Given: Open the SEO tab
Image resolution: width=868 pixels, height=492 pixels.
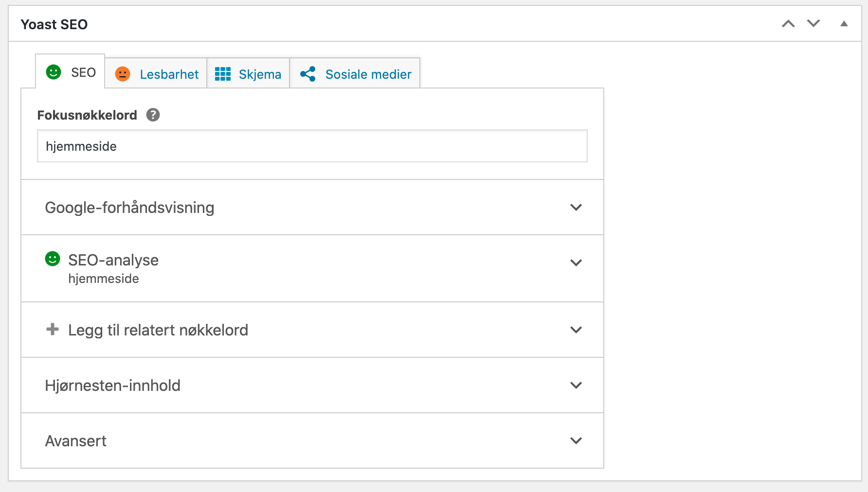Looking at the screenshot, I should pyautogui.click(x=70, y=71).
